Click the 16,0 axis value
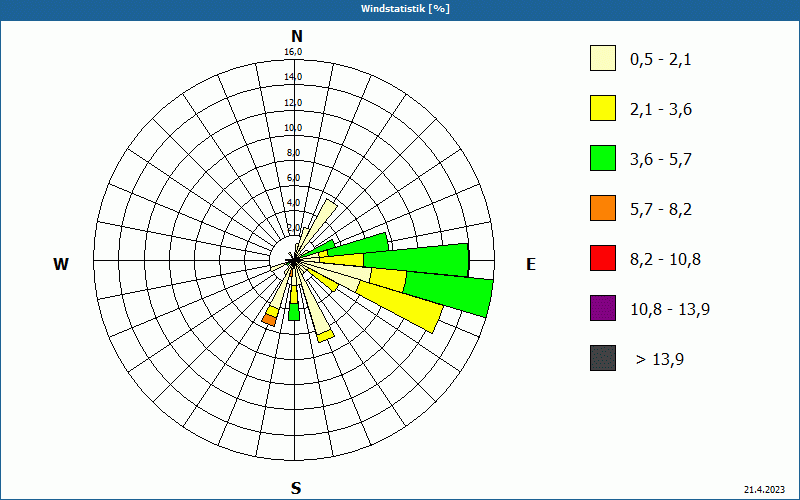This screenshot has height=500, width=800. pyautogui.click(x=293, y=52)
